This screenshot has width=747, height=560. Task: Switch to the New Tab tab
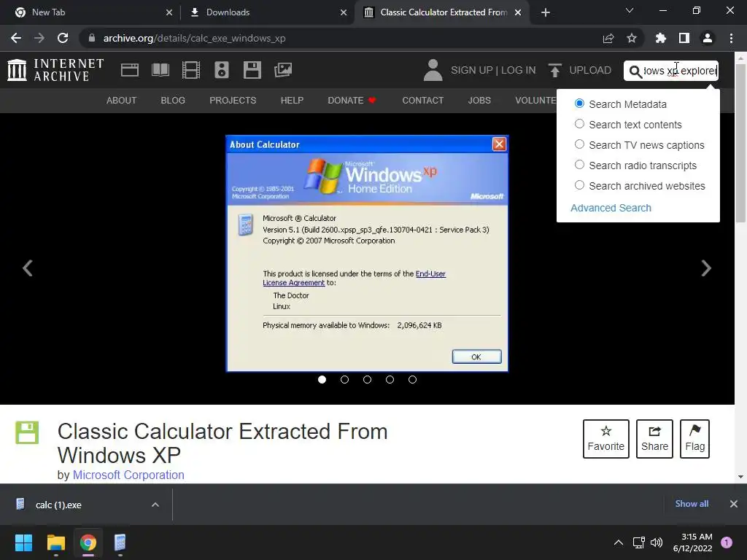[89, 12]
